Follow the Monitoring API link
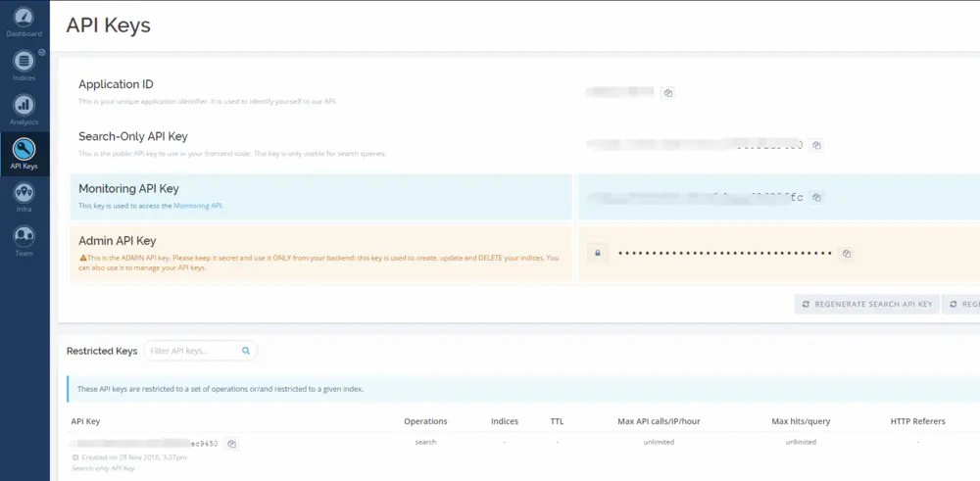This screenshot has width=980, height=481. (198, 206)
